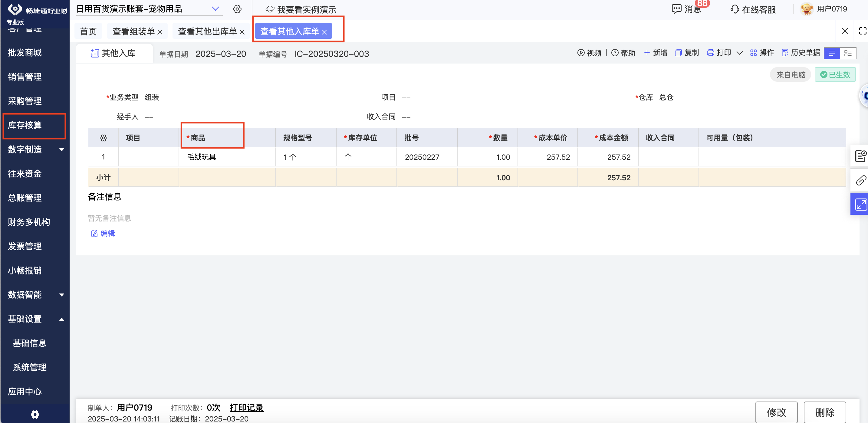Close the 查看其他出库单 tab
The height and width of the screenshot is (423, 868).
click(242, 32)
